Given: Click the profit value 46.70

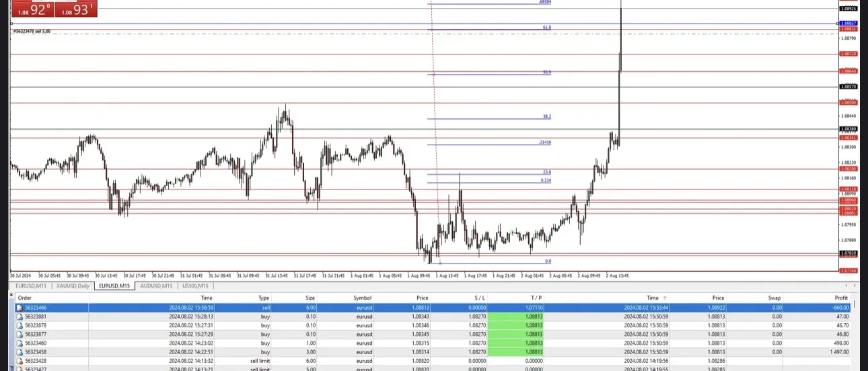Looking at the screenshot, I should coord(842,325).
